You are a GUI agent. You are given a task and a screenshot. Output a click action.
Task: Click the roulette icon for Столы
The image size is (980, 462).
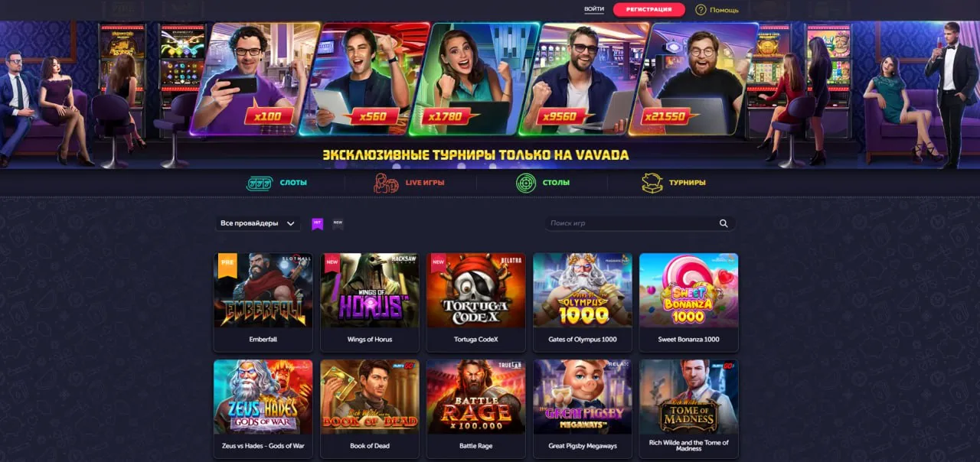pyautogui.click(x=526, y=183)
